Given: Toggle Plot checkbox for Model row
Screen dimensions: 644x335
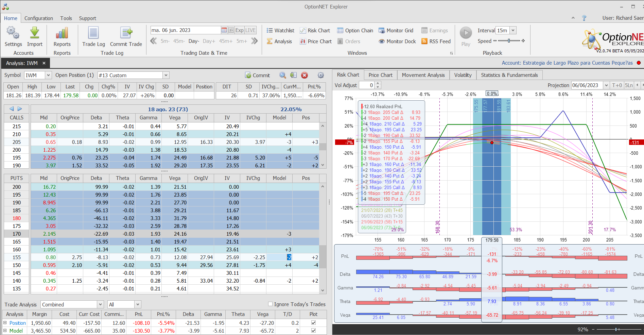Looking at the screenshot, I should pyautogui.click(x=313, y=331).
